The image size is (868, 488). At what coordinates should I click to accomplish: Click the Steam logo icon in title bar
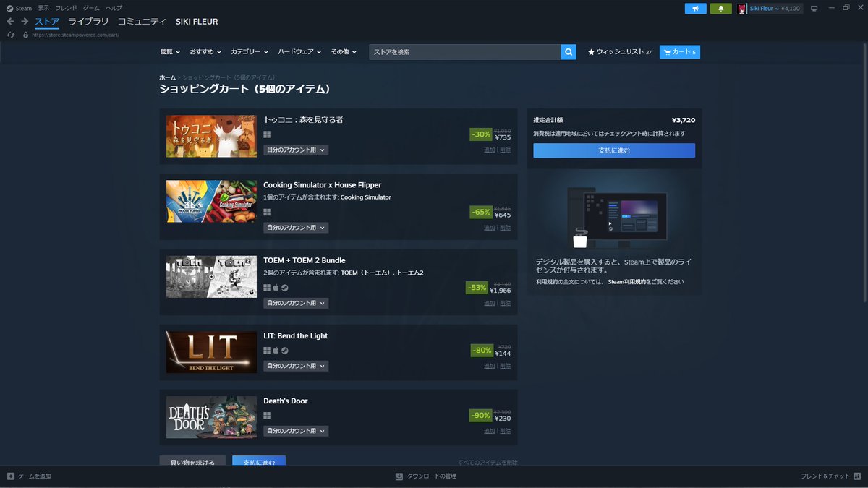point(9,8)
